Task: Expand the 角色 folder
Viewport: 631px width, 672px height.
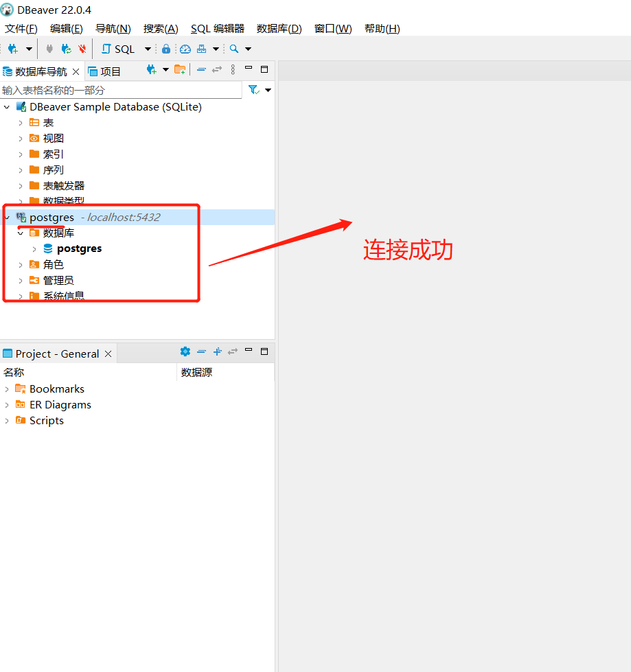Action: [21, 265]
